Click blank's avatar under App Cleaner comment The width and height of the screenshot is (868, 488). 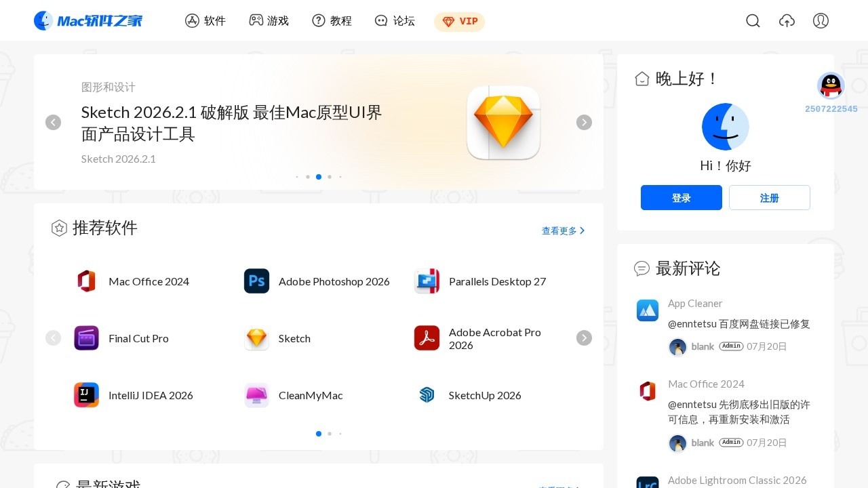(678, 347)
